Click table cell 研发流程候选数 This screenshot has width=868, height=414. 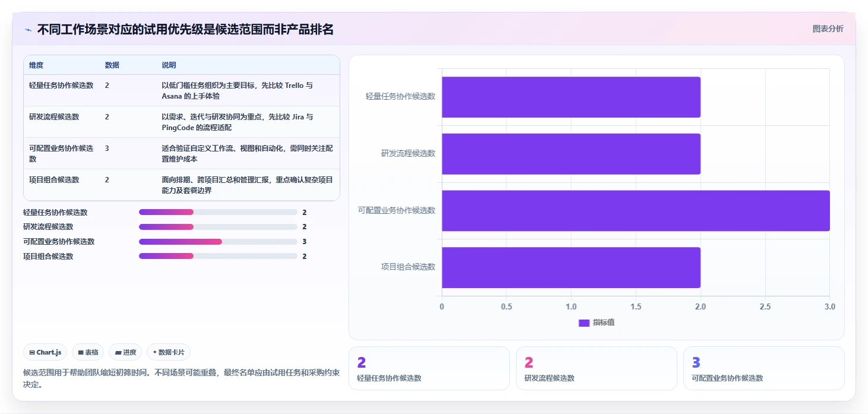click(54, 117)
